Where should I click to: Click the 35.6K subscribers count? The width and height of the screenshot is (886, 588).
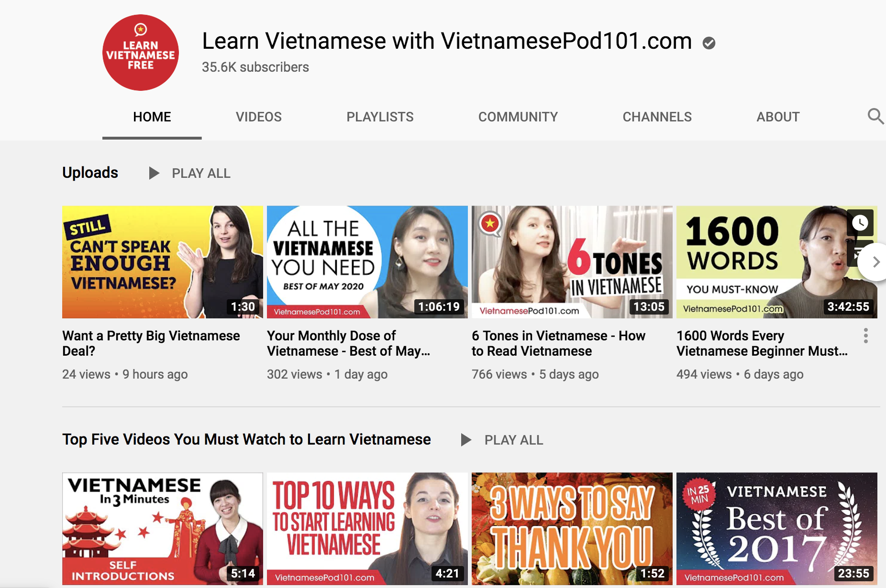point(255,67)
